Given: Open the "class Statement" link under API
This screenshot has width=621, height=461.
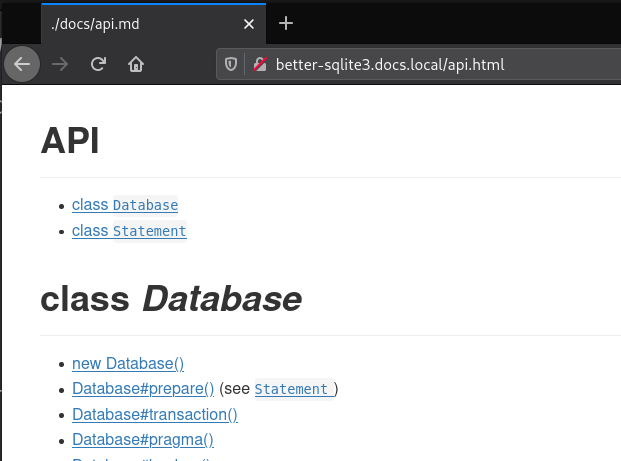Looking at the screenshot, I should tap(129, 231).
